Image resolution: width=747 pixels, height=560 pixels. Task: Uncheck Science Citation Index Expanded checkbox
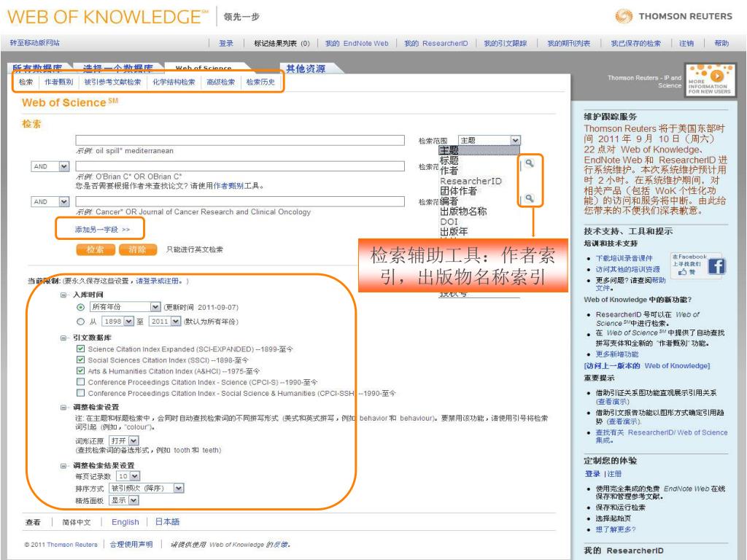pos(80,349)
